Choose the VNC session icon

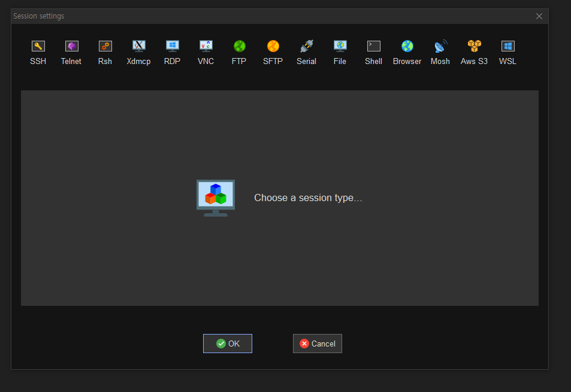(206, 53)
